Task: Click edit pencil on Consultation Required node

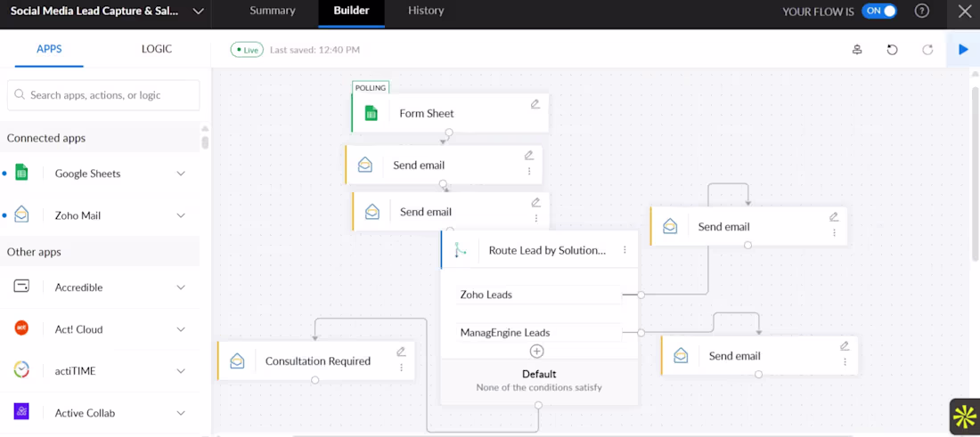Action: click(x=401, y=352)
